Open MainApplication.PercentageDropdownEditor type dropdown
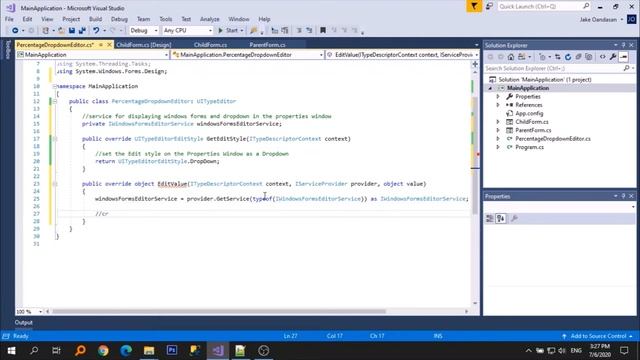640x360 pixels. [247, 55]
